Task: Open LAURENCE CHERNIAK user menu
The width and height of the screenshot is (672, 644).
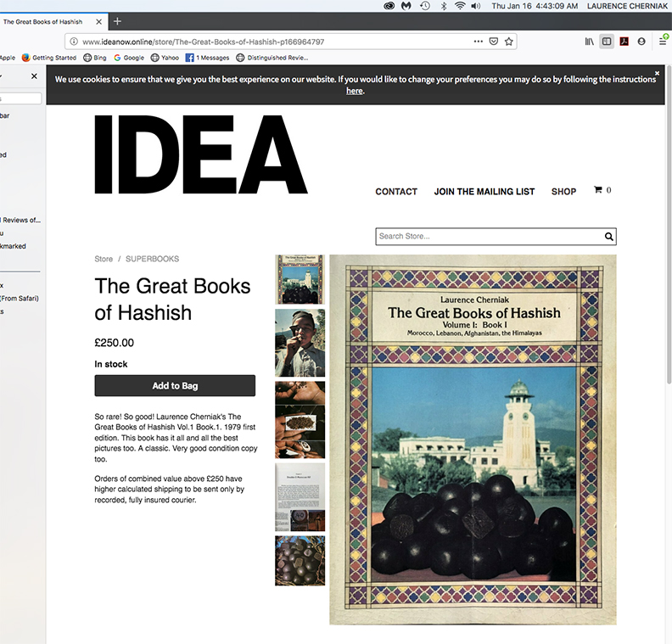Action: pos(627,6)
